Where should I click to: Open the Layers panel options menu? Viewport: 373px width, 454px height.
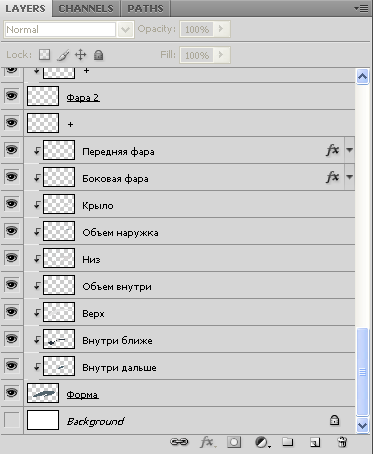pyautogui.click(x=361, y=8)
